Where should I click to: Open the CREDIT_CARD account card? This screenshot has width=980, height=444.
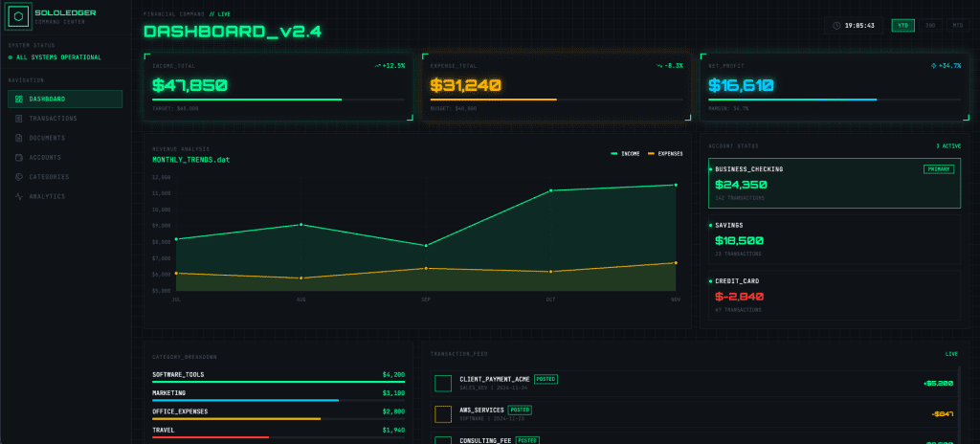click(833, 296)
